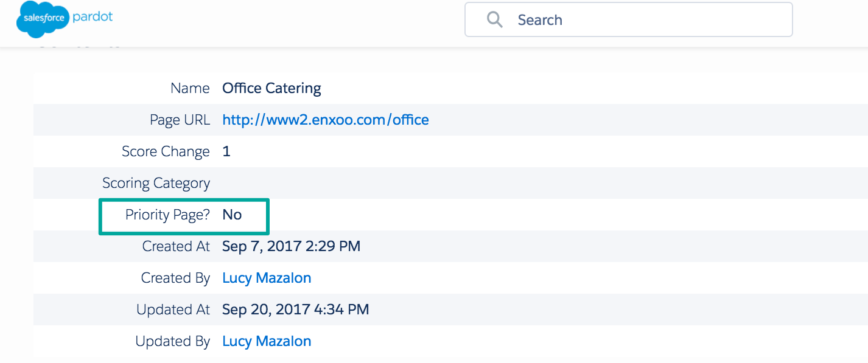The width and height of the screenshot is (868, 363).
Task: Click the Scoring Category label
Action: click(x=156, y=183)
